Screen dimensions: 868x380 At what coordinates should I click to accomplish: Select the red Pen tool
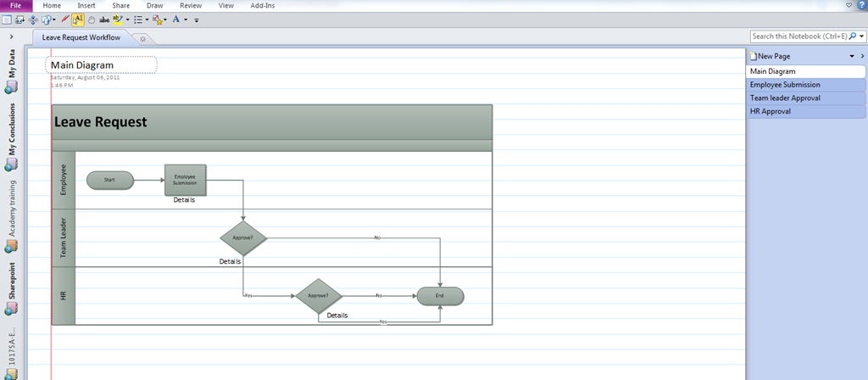pos(65,19)
